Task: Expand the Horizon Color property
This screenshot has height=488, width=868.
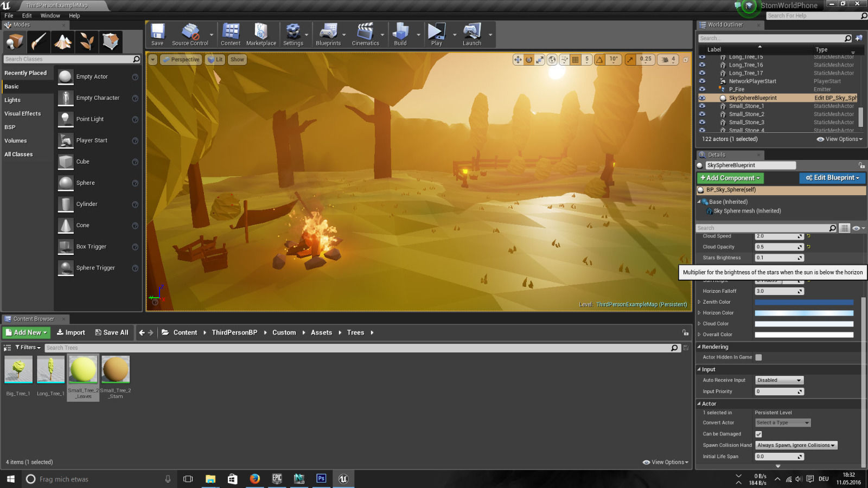Action: click(699, 313)
